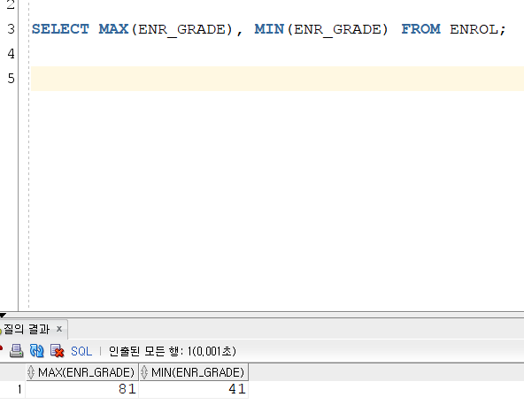Viewport: 524px width, 420px height.
Task: Click the FROM keyword in the query
Action: click(420, 29)
